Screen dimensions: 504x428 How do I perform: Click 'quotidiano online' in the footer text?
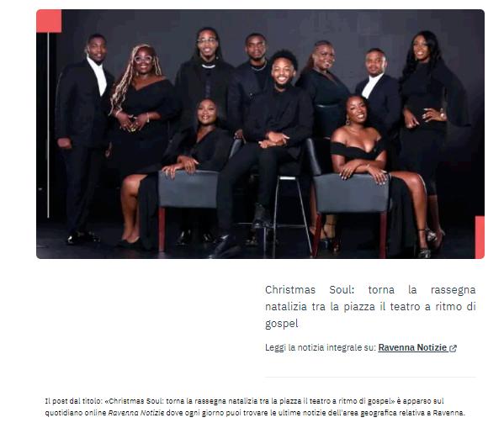76,413
